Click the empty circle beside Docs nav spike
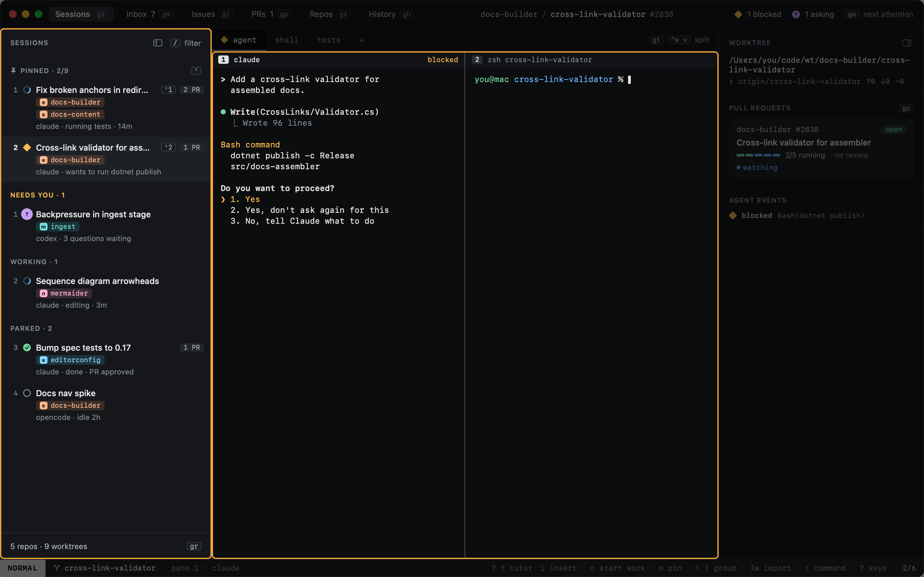 tap(27, 393)
